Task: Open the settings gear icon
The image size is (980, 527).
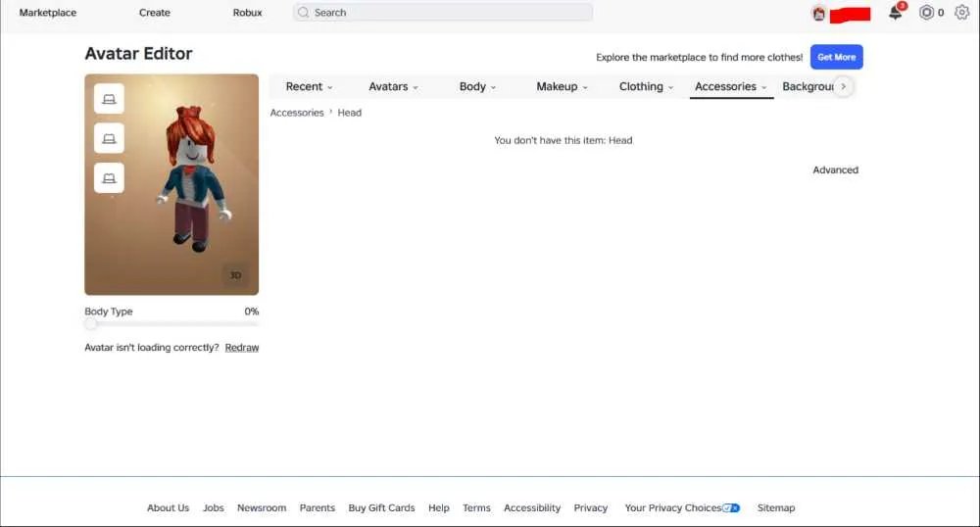Action: pyautogui.click(x=962, y=12)
